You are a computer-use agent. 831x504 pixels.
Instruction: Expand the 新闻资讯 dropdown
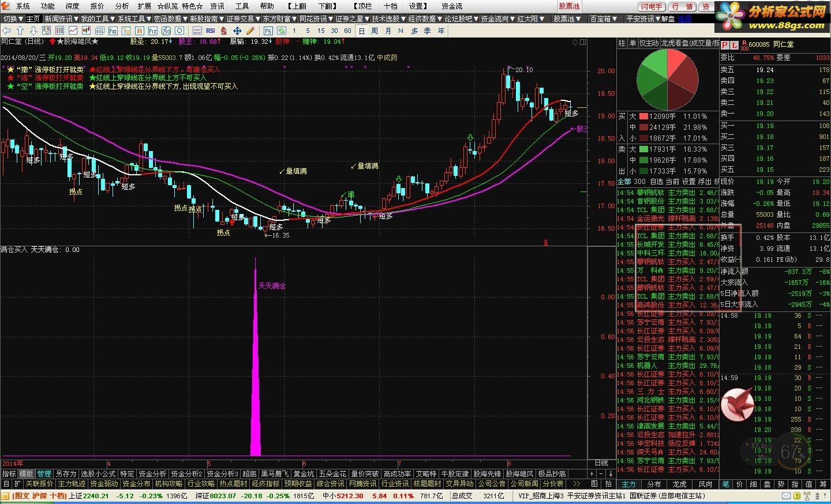[x=61, y=18]
